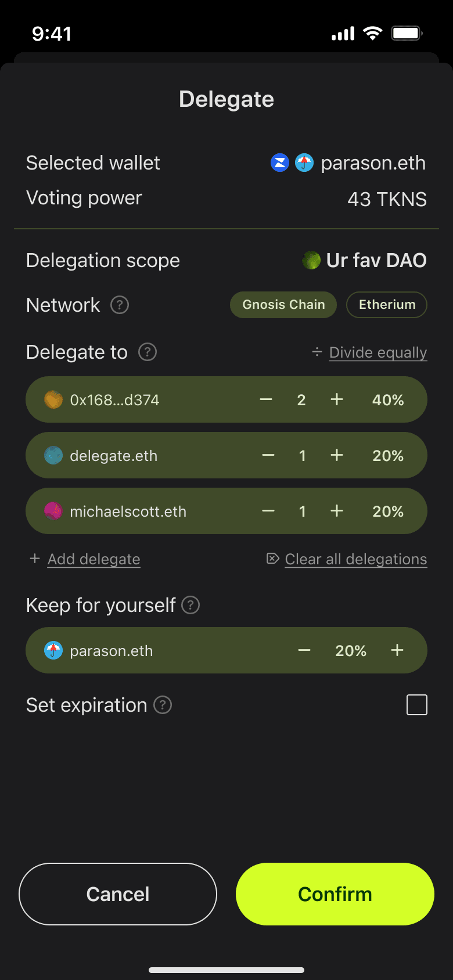
Task: Click Add delegate link
Action: [94, 559]
